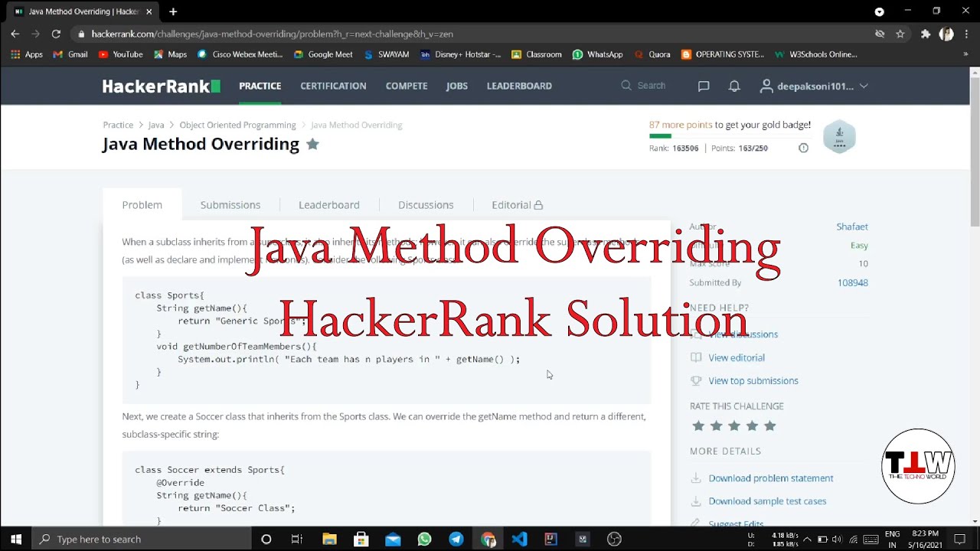This screenshot has height=551, width=980.
Task: Open Telegram from the taskbar
Action: [x=456, y=539]
